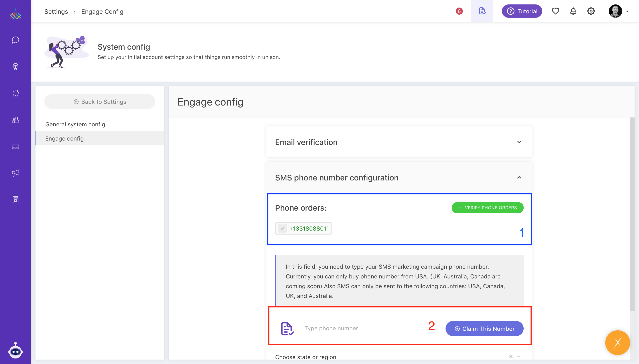Open the app logo home icon
639x364 pixels.
(16, 14)
